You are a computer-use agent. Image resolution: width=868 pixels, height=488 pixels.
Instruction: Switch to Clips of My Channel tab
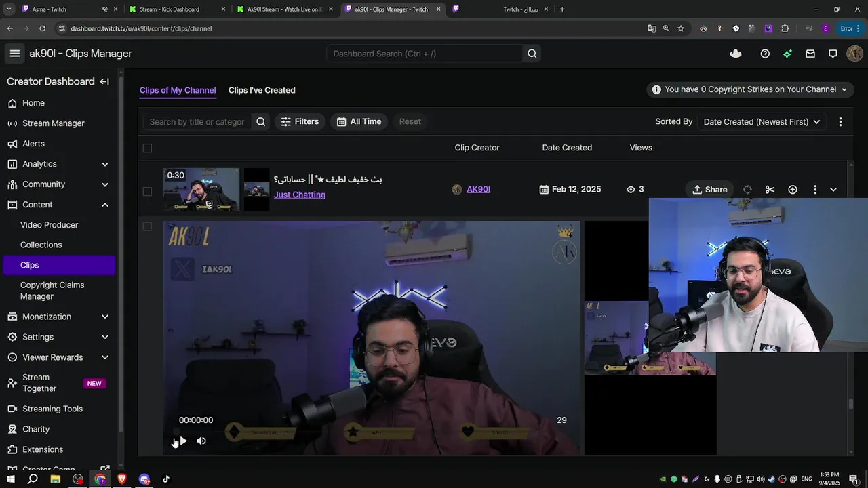coord(178,90)
